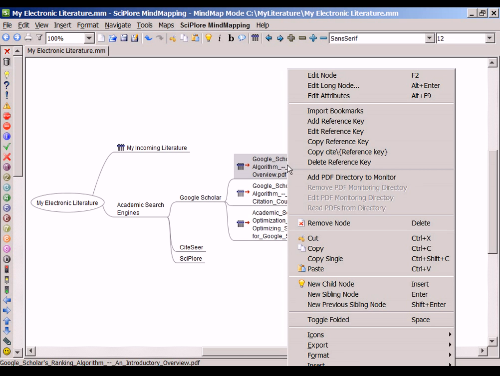Add the green check mark icon
Image resolution: width=501 pixels, height=376 pixels.
coord(7,147)
